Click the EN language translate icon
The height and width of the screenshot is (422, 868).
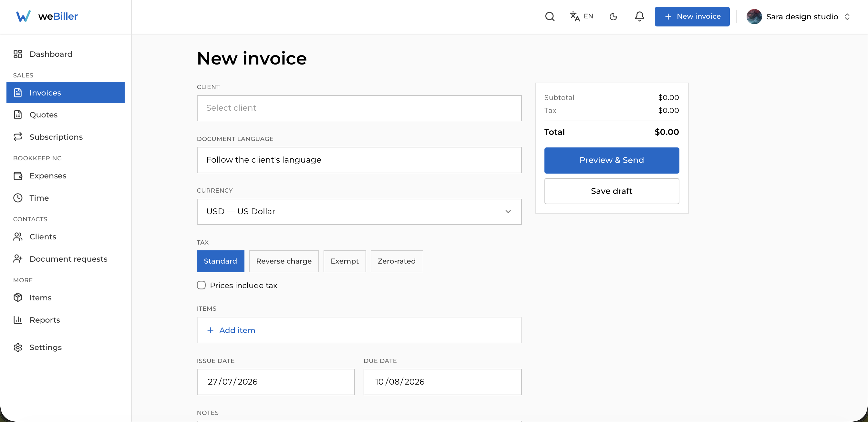(575, 16)
